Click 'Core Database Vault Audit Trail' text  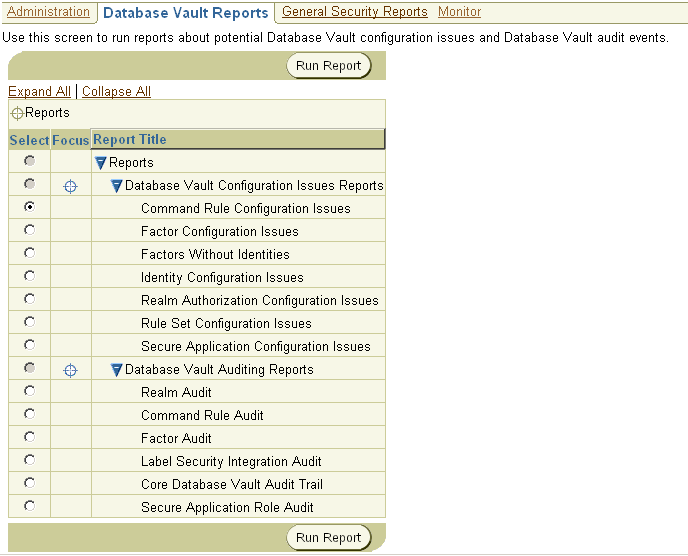point(232,484)
